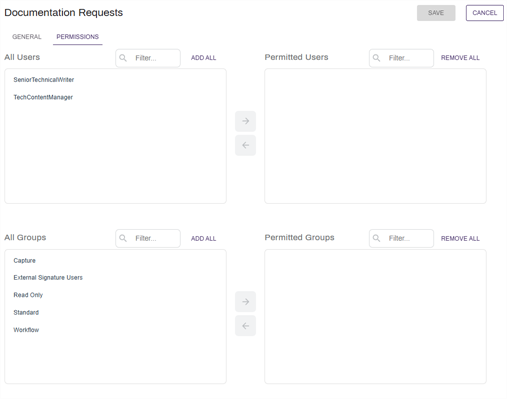Select the Capture group
This screenshot has height=399, width=507.
coord(24,261)
